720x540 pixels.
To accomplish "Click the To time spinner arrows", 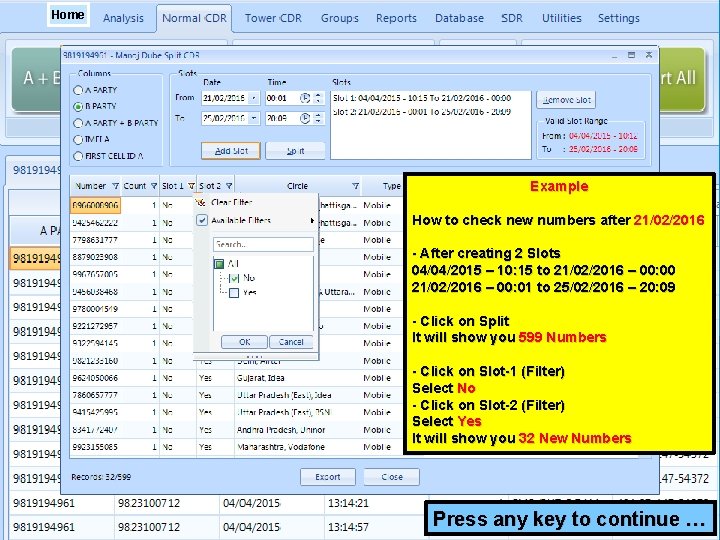I will point(318,118).
